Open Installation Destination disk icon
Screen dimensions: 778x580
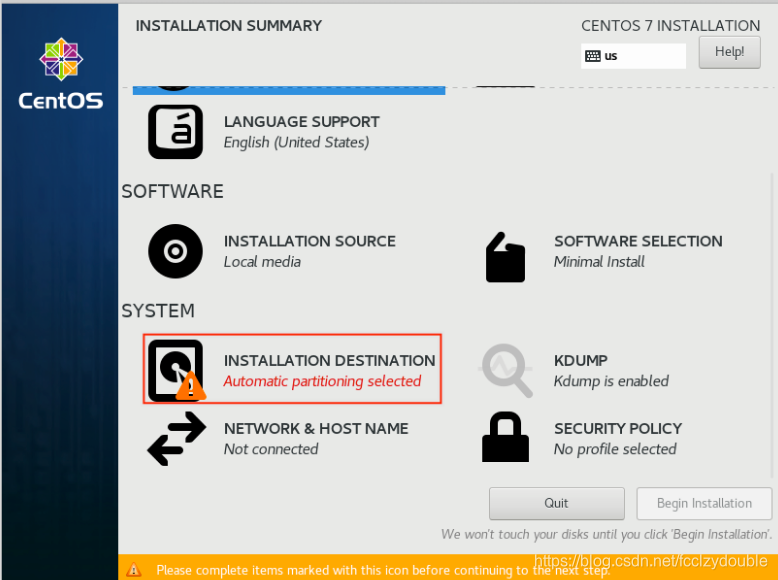point(177,370)
